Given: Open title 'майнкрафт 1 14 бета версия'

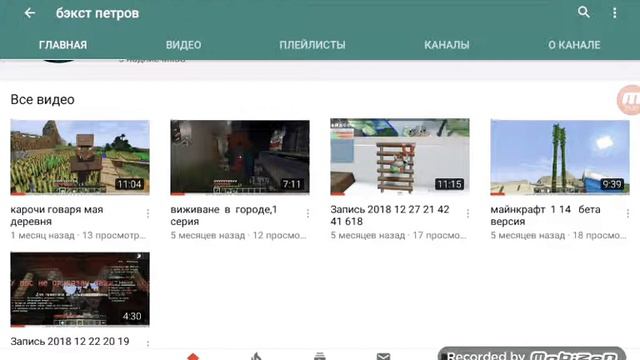Looking at the screenshot, I should (x=545, y=216).
